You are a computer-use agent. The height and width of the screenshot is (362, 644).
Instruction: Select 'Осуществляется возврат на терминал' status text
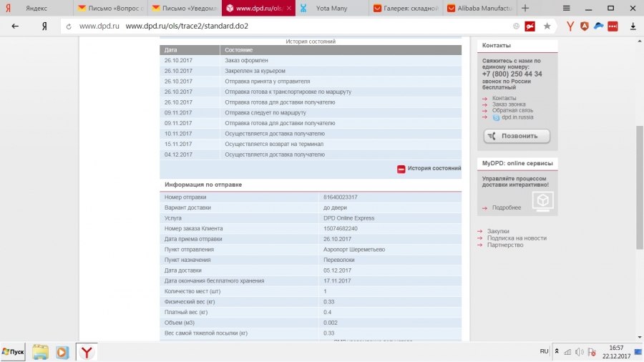pyautogui.click(x=274, y=144)
